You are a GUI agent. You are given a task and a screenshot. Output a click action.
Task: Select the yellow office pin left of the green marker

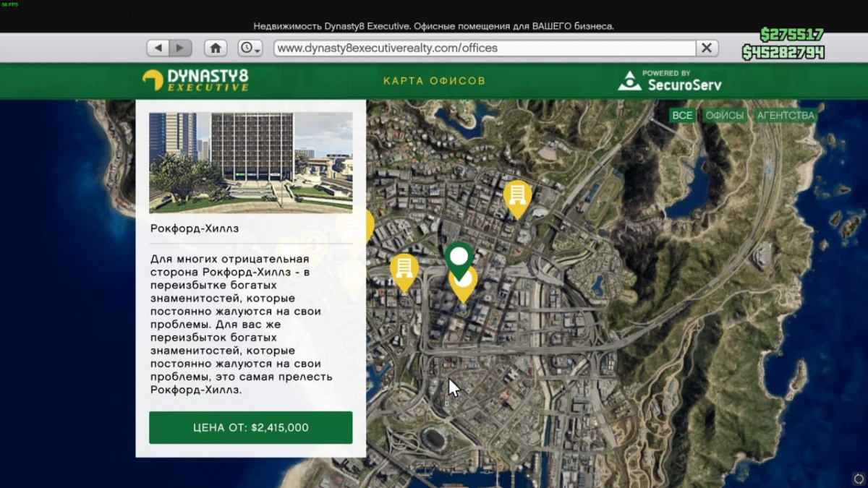point(404,273)
